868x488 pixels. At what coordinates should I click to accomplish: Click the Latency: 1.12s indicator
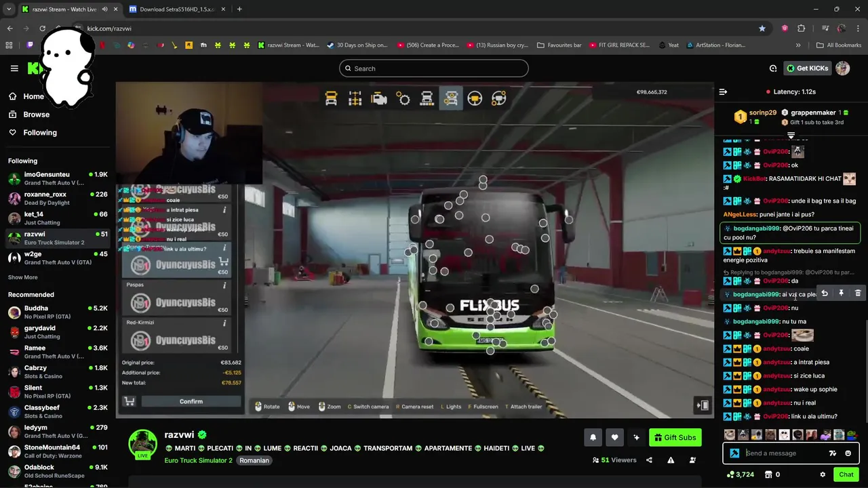pos(791,91)
